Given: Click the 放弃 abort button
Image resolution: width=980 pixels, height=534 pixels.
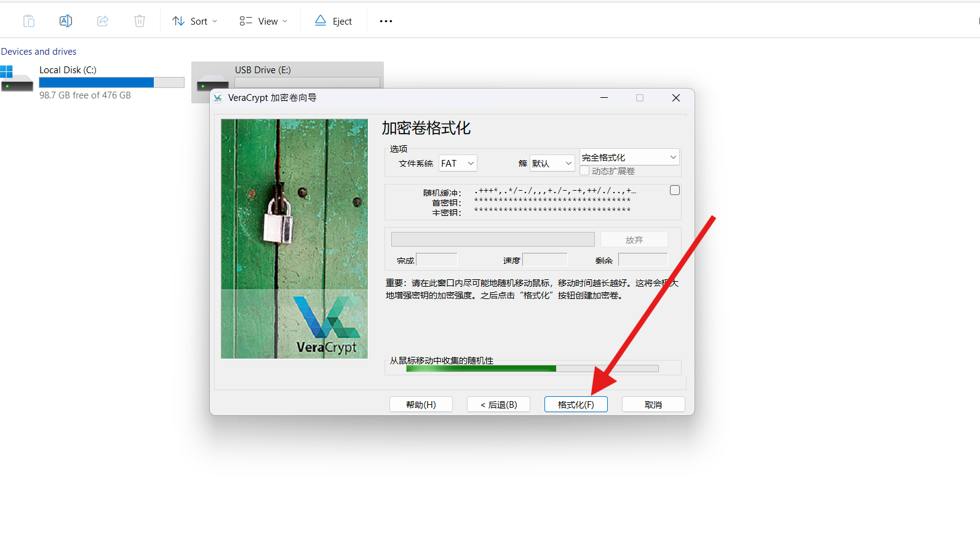Looking at the screenshot, I should click(634, 239).
